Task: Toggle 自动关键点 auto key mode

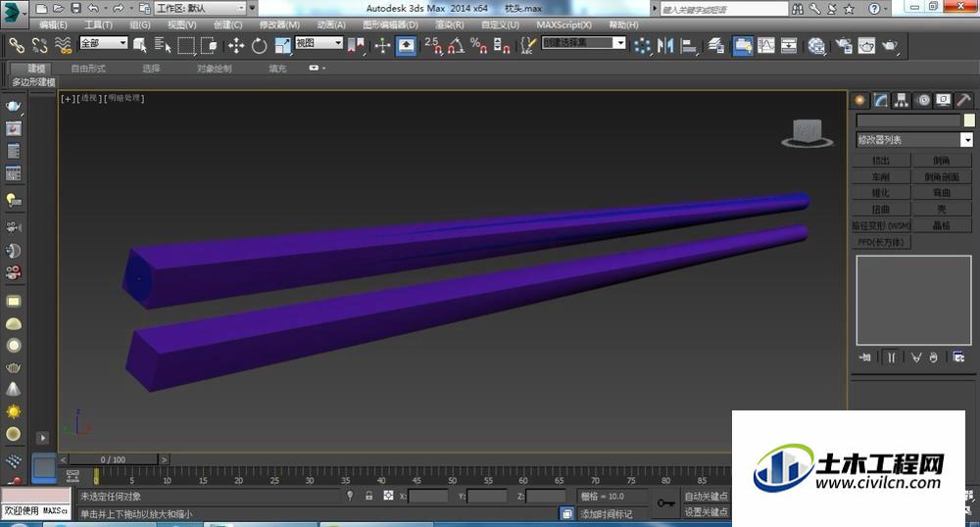Action: click(x=706, y=497)
